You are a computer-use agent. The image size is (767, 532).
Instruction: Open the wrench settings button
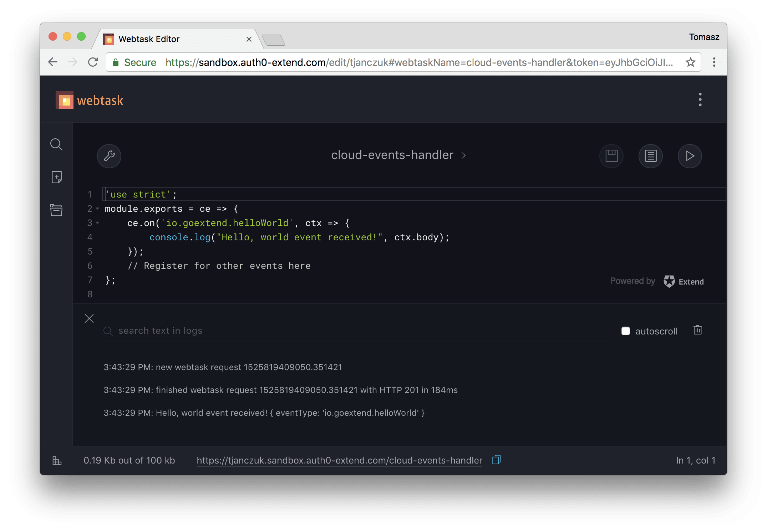(x=109, y=156)
